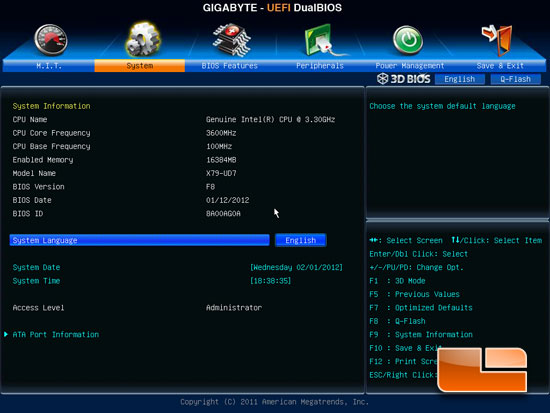Edit the time value 18:38:35
Viewport: 550px width, 413px height.
pyautogui.click(x=270, y=281)
